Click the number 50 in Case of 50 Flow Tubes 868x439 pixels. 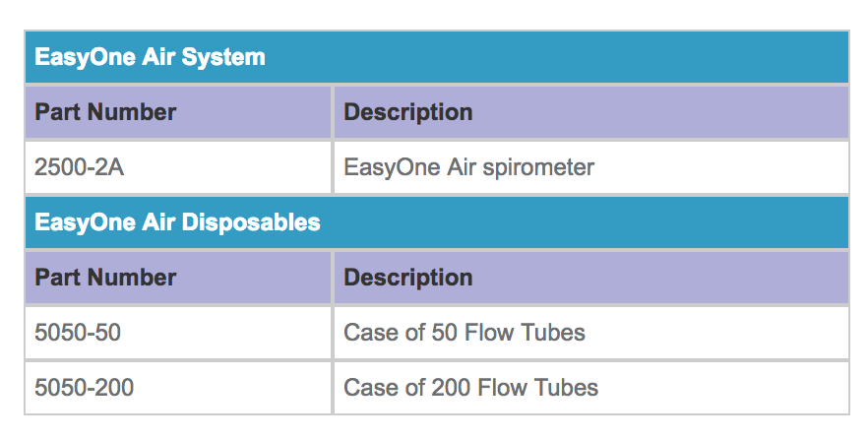tap(444, 333)
